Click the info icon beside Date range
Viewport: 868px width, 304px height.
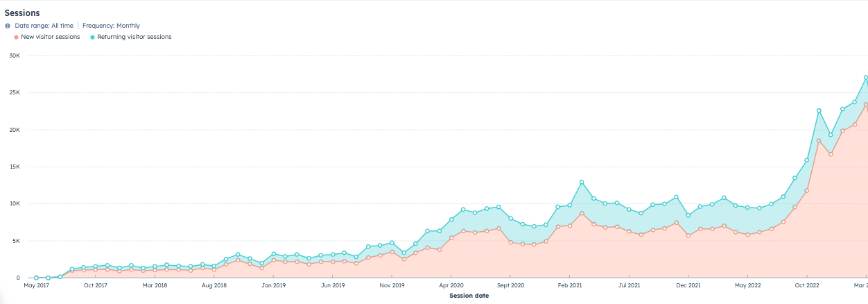pos(8,26)
